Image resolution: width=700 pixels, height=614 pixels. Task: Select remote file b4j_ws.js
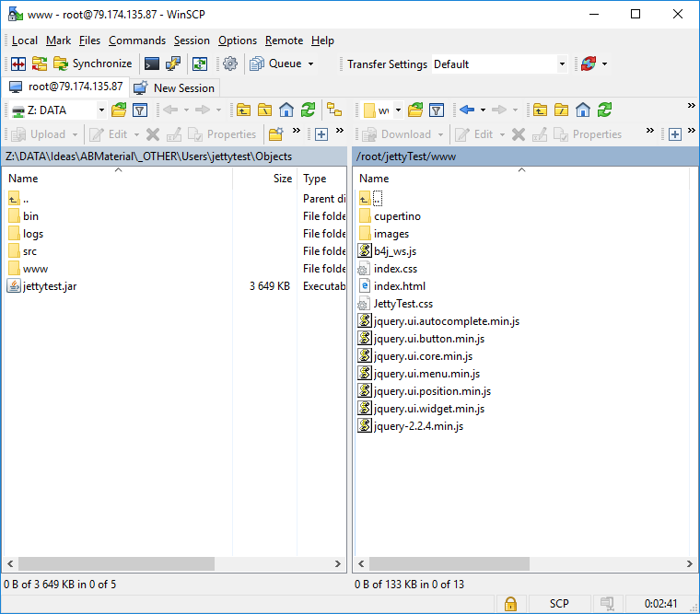click(x=388, y=251)
